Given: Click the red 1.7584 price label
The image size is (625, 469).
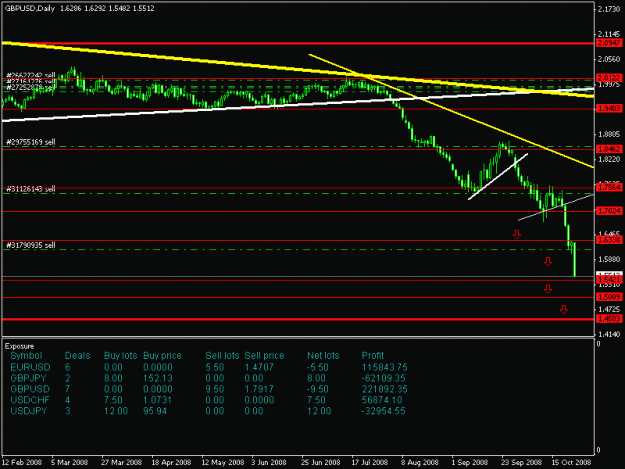Looking at the screenshot, I should pyautogui.click(x=609, y=187).
